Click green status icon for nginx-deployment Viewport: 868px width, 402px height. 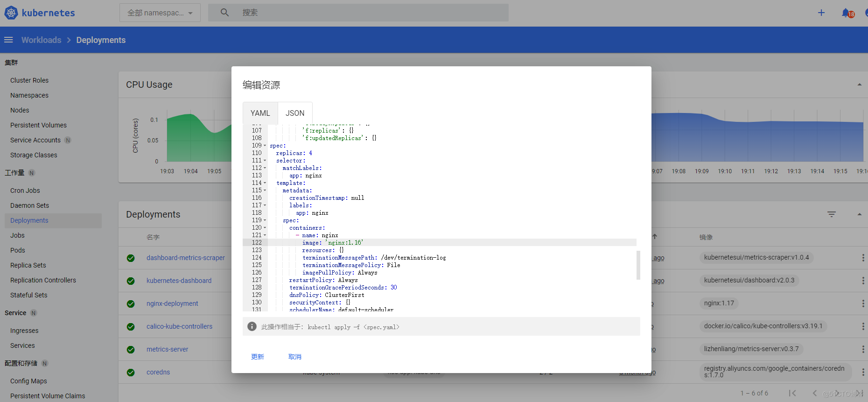[x=131, y=304]
